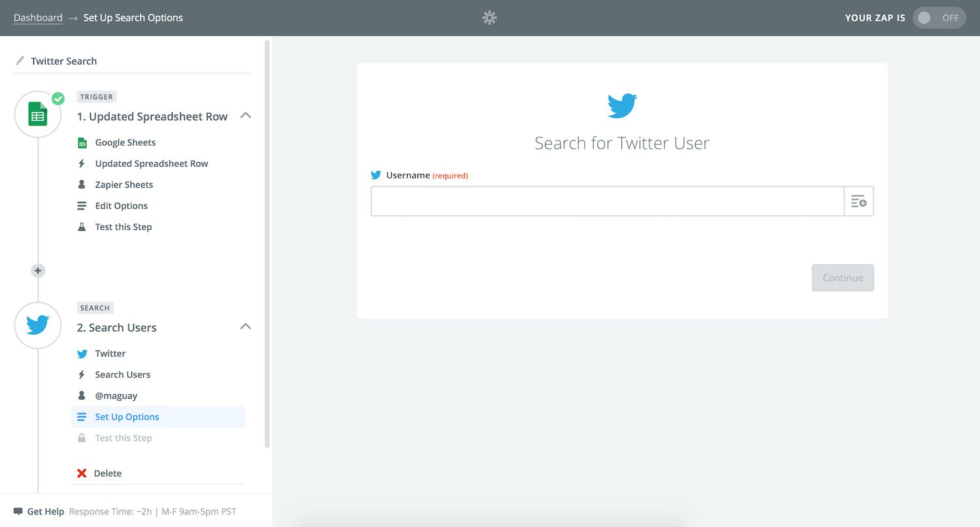Open the Zapier Sheets account item

point(124,184)
